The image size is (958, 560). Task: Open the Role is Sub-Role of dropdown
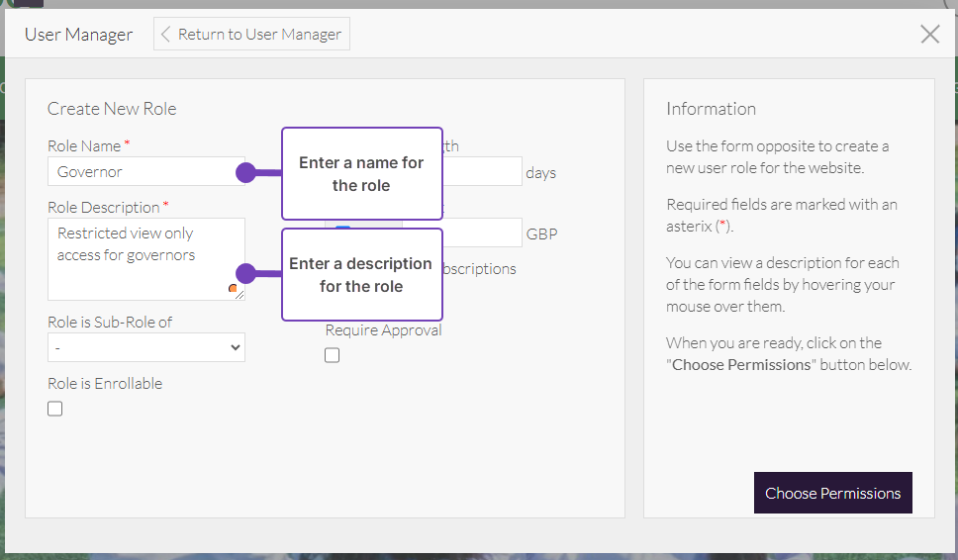[146, 347]
